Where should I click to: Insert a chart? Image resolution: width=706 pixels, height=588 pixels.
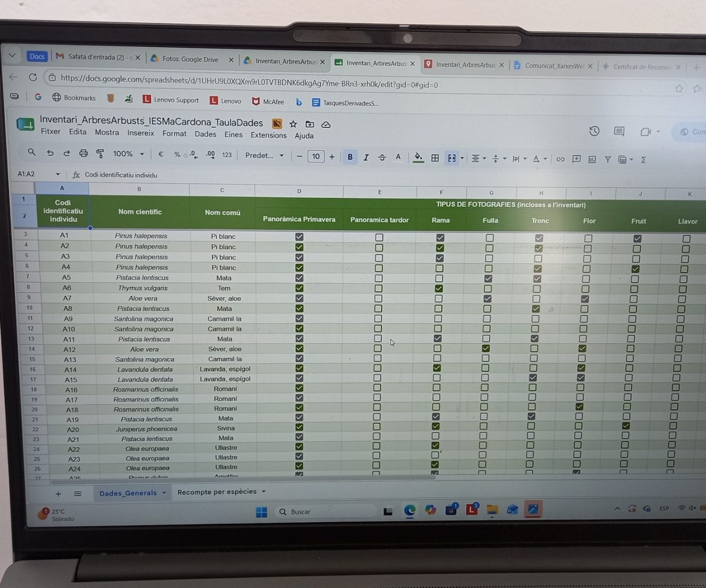(x=592, y=159)
